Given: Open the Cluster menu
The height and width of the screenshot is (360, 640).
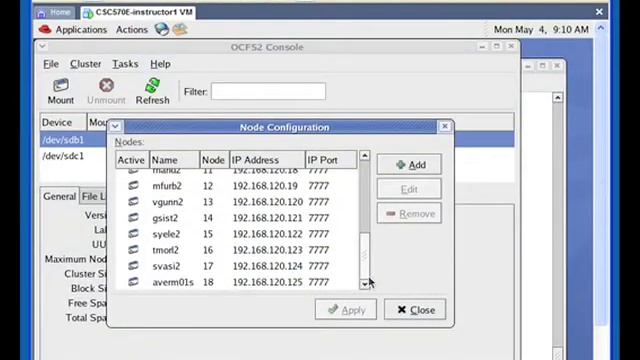Looking at the screenshot, I should point(86,64).
